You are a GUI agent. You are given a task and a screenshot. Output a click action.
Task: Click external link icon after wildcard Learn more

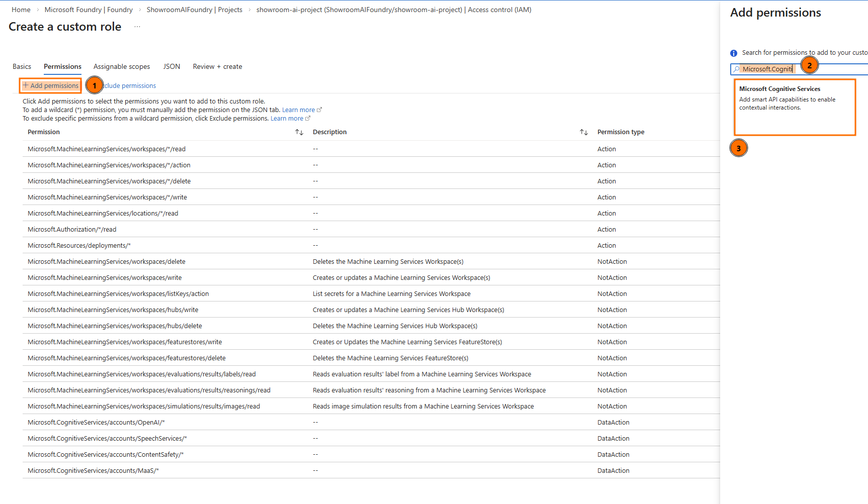click(x=319, y=110)
